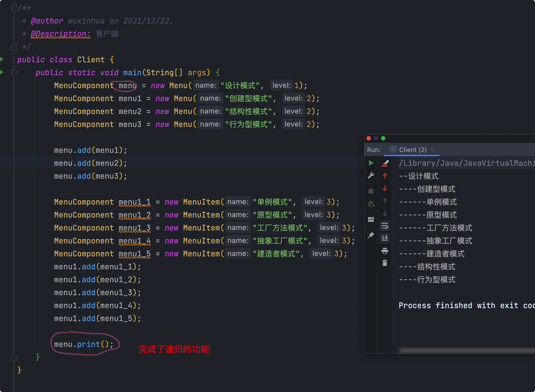
Task: Click the stop process square icon
Action: [371, 191]
